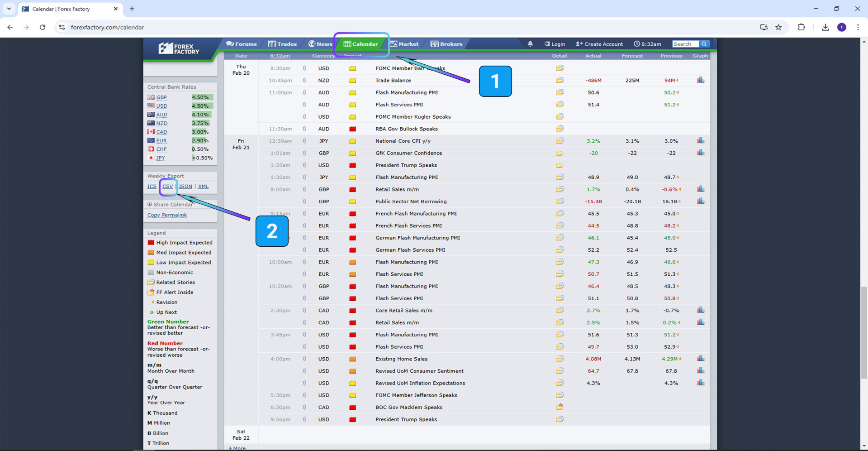Viewport: 868px width, 451px height.
Task: Click the -486M actual value
Action: tap(593, 80)
